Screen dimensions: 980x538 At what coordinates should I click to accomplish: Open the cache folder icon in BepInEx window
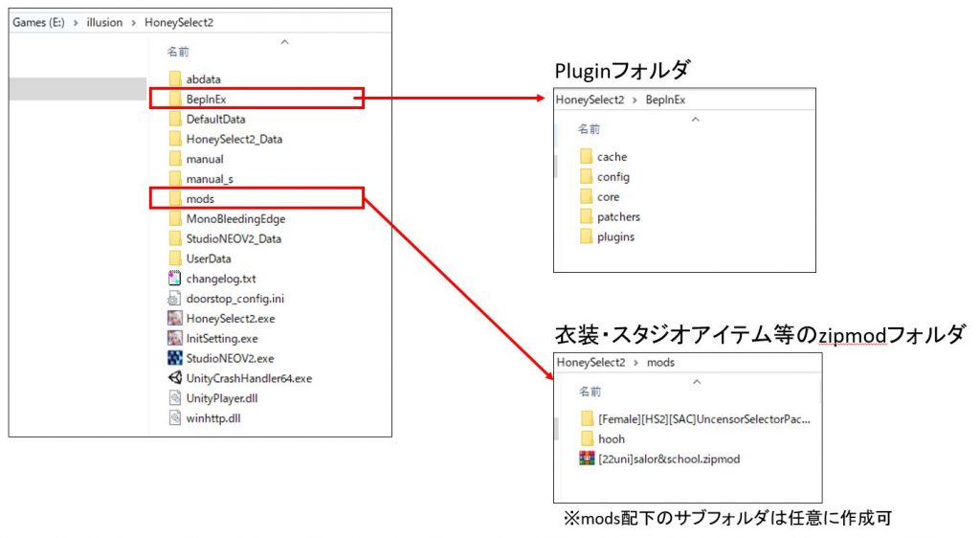[x=586, y=156]
